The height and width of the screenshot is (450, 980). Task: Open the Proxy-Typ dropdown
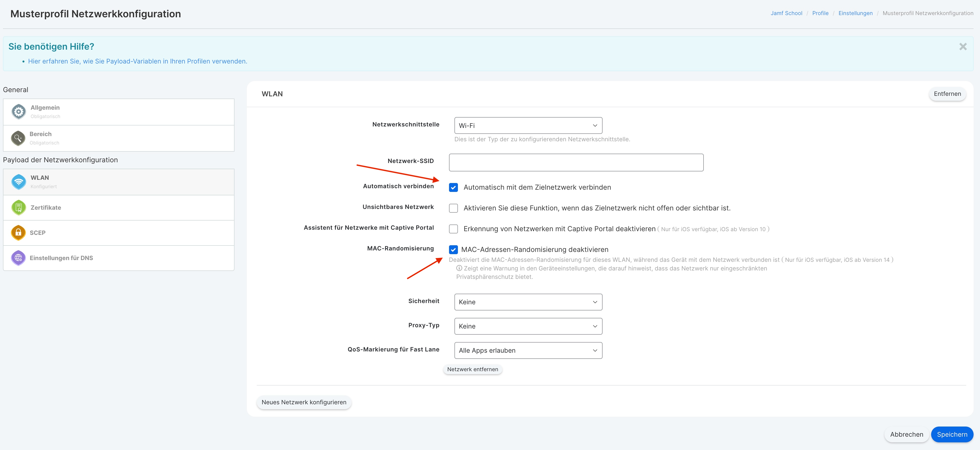528,326
